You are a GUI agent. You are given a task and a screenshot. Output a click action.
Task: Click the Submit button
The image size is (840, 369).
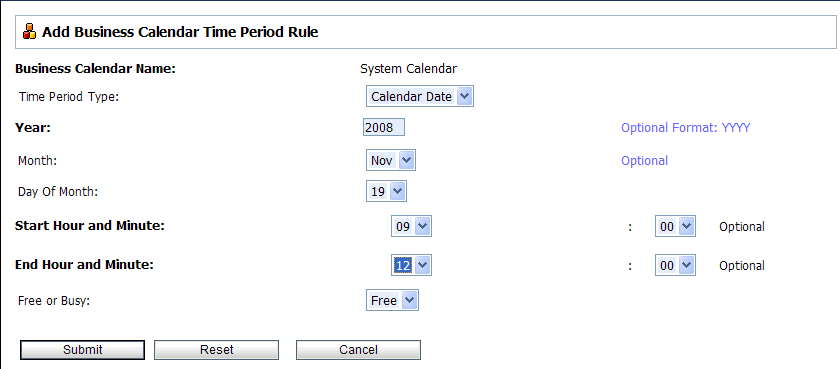[82, 350]
